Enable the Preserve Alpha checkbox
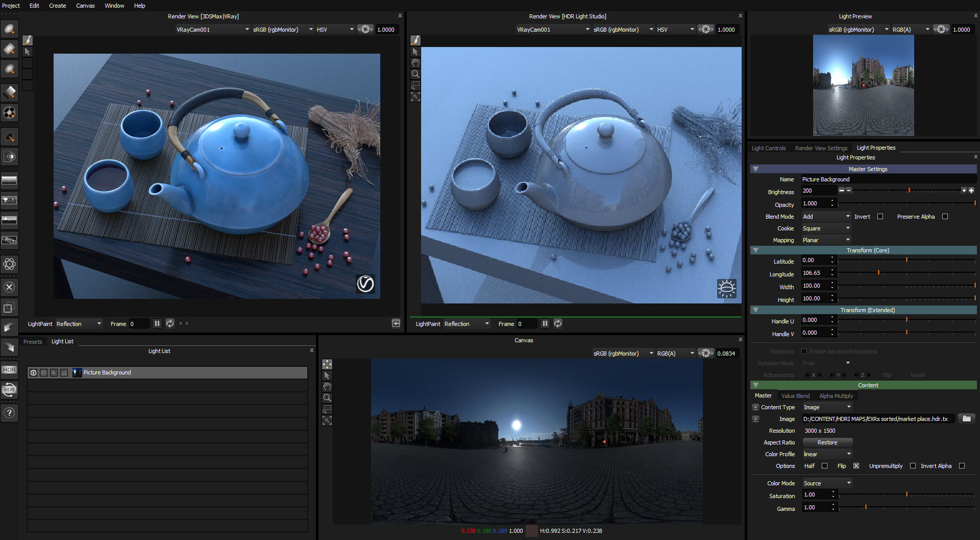This screenshot has width=980, height=540. click(945, 217)
